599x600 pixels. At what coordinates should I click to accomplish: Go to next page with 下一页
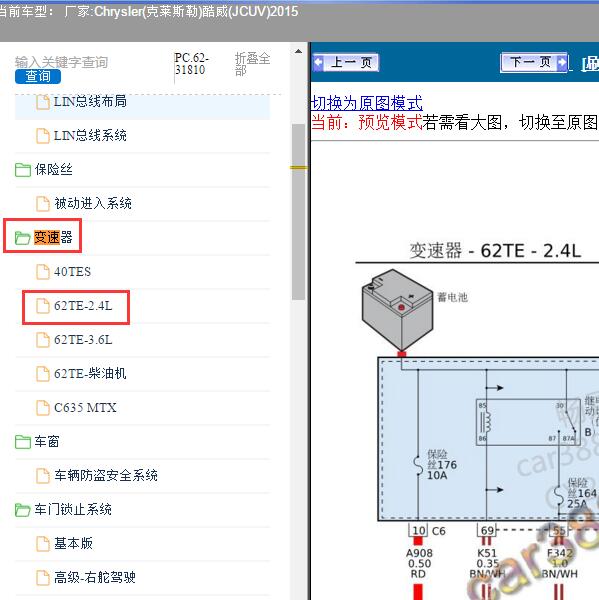pos(534,62)
